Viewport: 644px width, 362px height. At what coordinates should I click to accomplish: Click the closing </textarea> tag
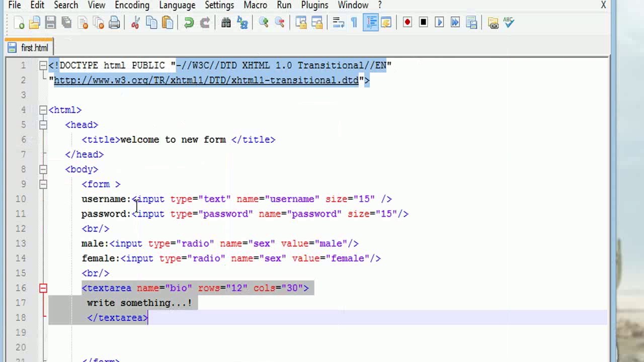coord(118,318)
